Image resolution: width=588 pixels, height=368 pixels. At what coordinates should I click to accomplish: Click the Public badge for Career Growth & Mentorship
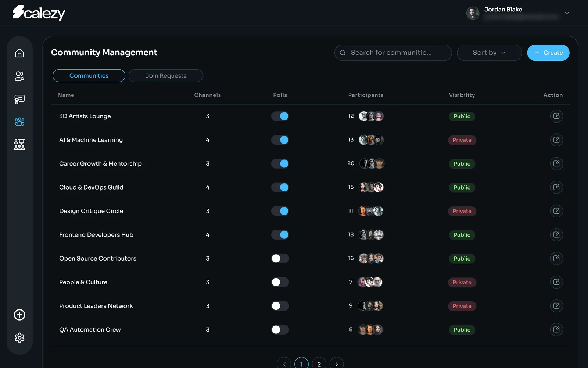point(462,164)
